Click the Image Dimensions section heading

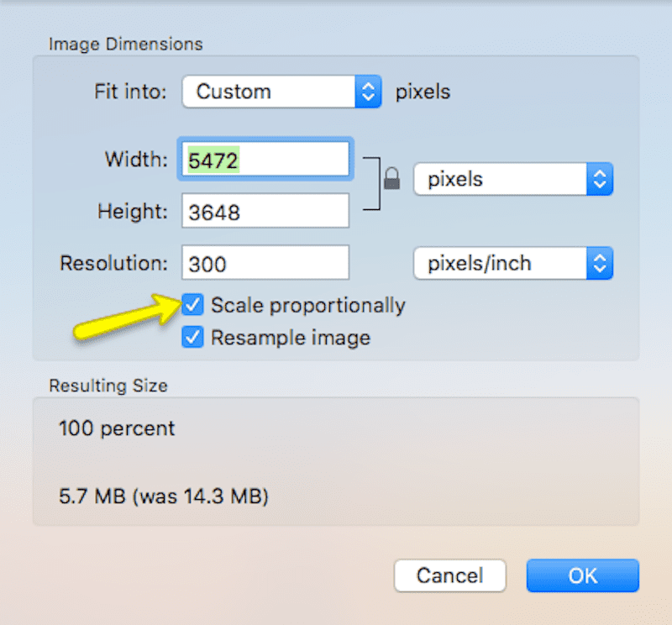point(125,45)
